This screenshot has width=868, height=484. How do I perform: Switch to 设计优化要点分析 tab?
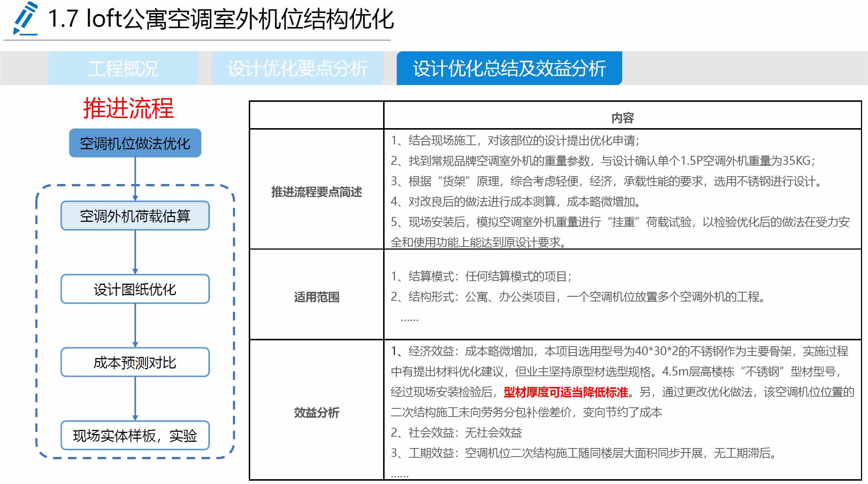click(x=297, y=69)
